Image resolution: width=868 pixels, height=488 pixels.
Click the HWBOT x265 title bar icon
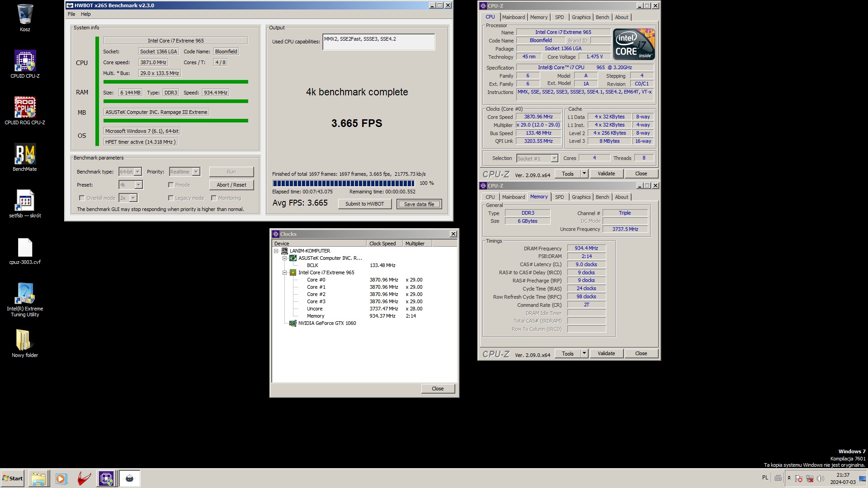(70, 5)
